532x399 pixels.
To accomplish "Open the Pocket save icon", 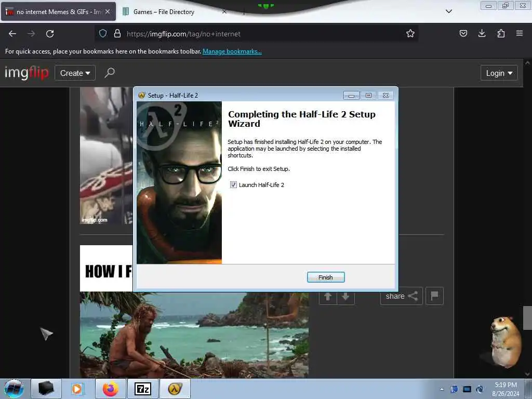I will click(463, 33).
